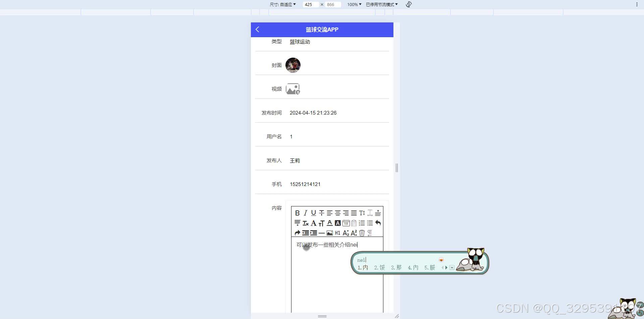Screen dimensions: 644x319
Task: Upload a video via placeholder icon
Action: point(293,89)
